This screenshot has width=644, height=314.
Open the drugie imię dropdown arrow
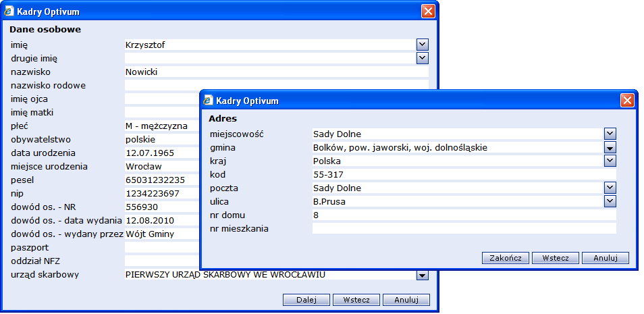[422, 58]
